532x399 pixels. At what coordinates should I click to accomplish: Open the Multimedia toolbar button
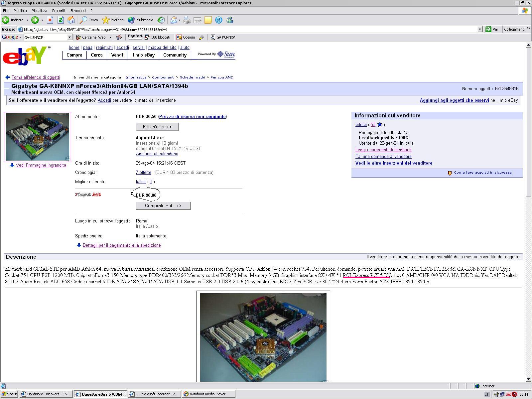tap(141, 20)
